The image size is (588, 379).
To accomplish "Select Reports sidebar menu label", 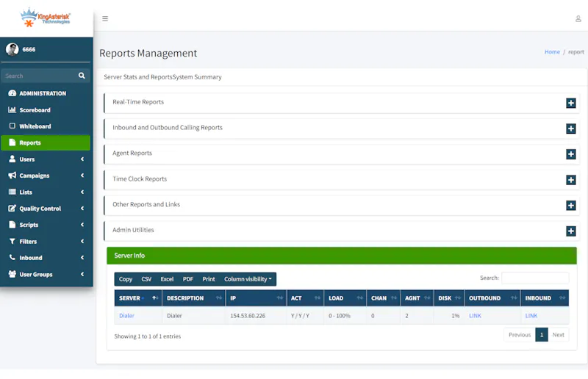I will (x=30, y=142).
